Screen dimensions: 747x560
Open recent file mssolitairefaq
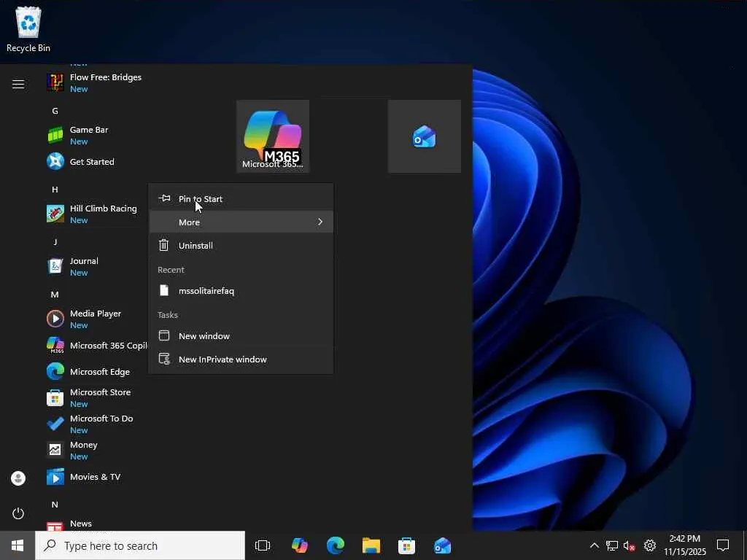(x=241, y=290)
